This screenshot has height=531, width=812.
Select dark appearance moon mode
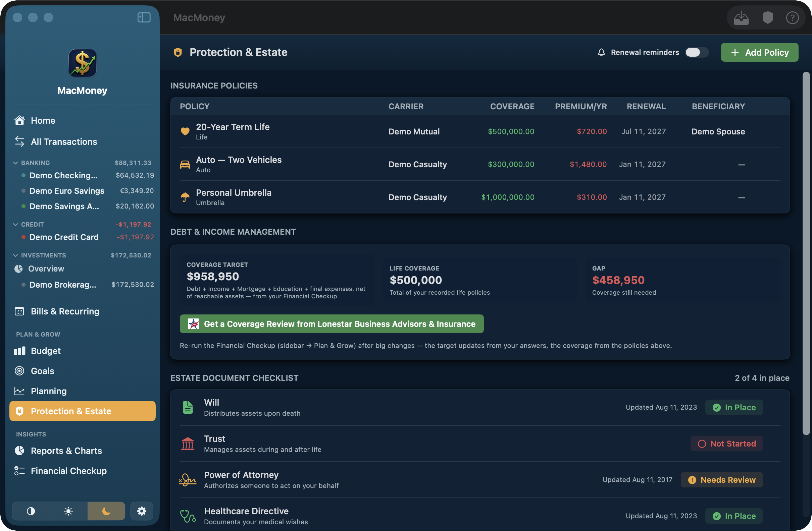click(106, 511)
